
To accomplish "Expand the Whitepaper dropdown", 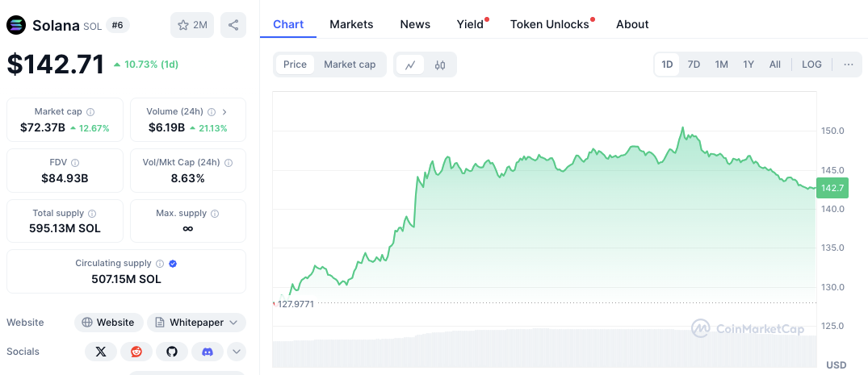I will (233, 323).
